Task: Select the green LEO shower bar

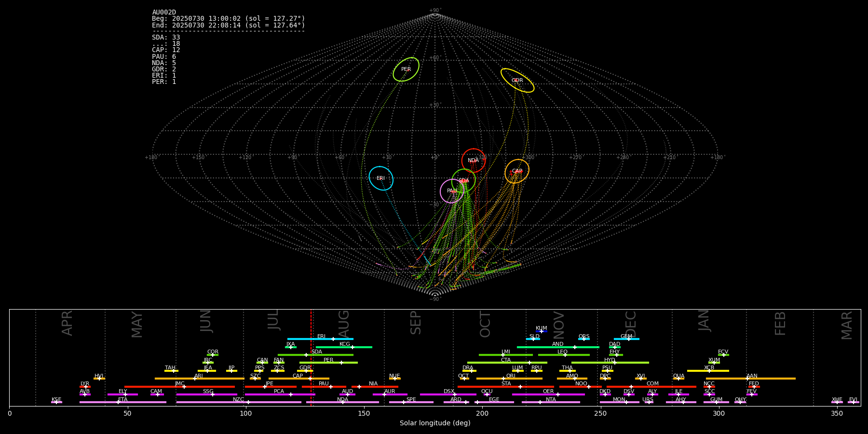Action: [x=564, y=355]
